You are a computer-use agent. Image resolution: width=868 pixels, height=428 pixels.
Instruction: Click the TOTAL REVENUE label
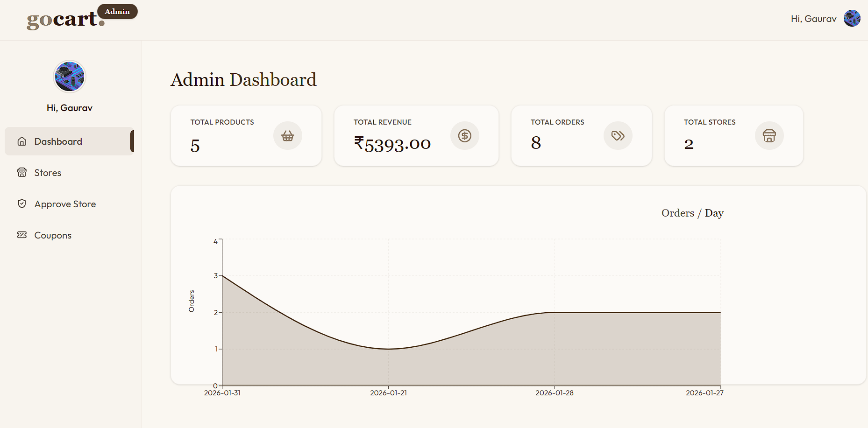point(383,122)
